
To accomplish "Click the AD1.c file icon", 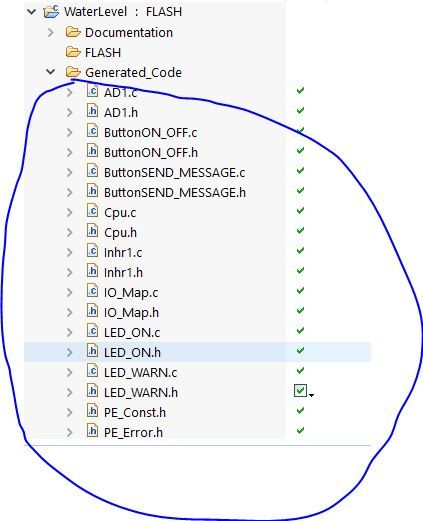I will click(x=92, y=91).
